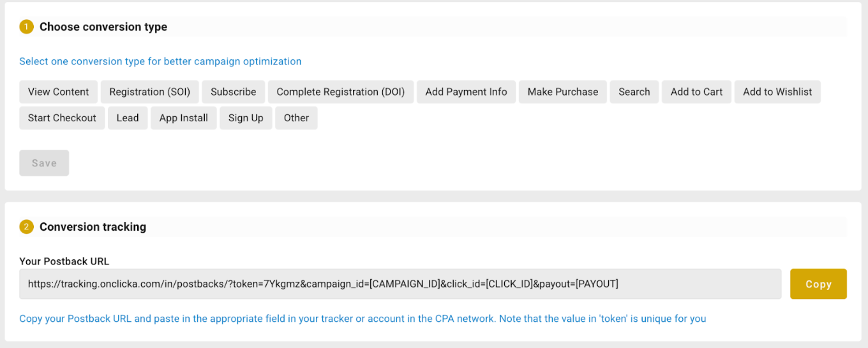Select the Sign Up conversion type
This screenshot has width=868, height=348.
[246, 118]
